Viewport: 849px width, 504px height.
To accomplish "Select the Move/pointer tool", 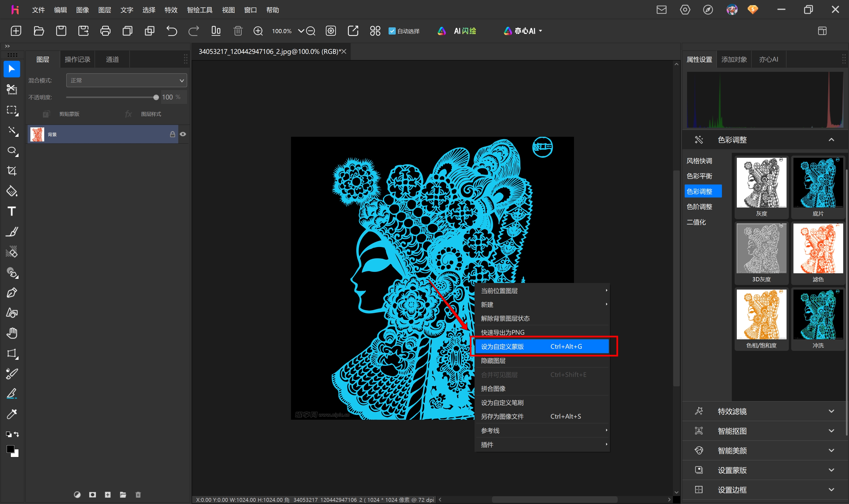I will tap(12, 69).
